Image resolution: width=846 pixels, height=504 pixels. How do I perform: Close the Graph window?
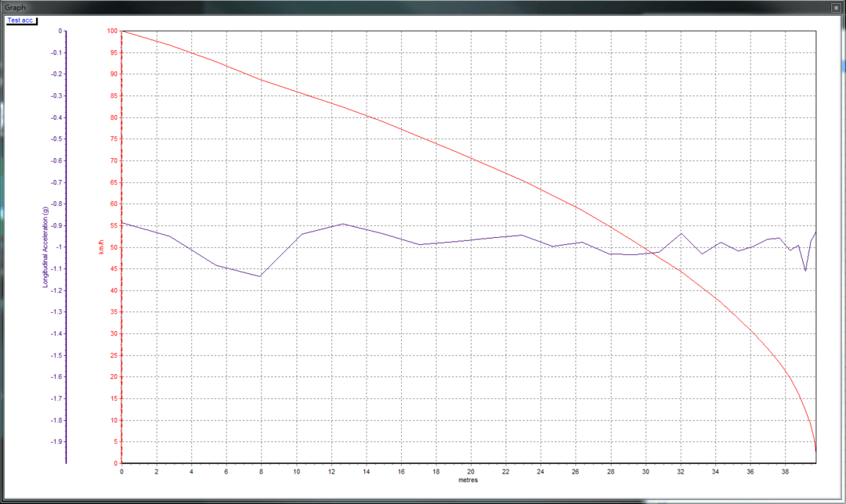[x=836, y=8]
